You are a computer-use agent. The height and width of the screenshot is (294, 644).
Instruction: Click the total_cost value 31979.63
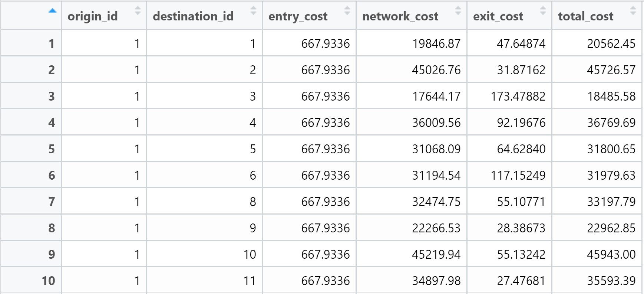[x=611, y=176]
